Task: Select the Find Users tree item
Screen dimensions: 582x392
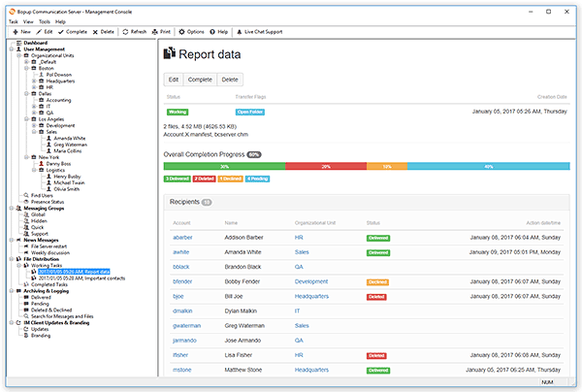Action: pos(42,195)
